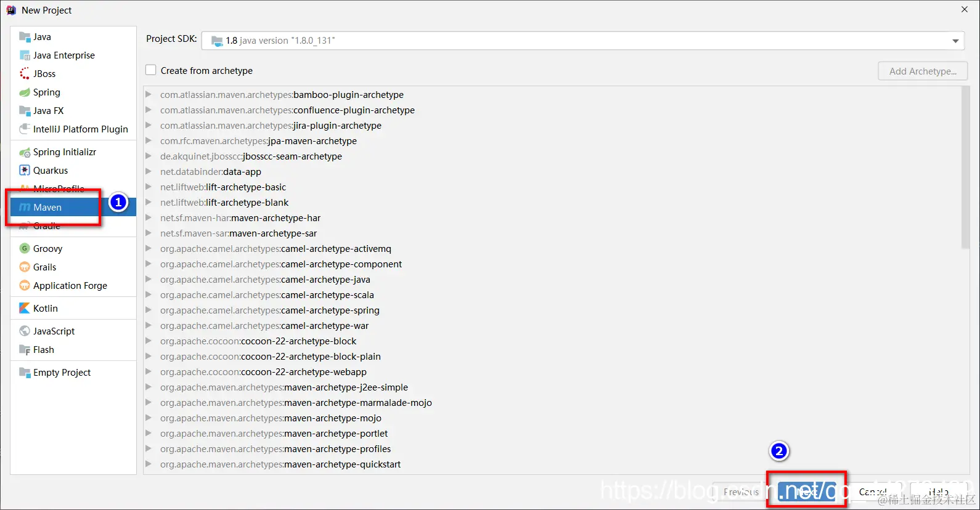Select cocoon-22-archetype-block-plain row
980x510 pixels.
pyautogui.click(x=552, y=357)
